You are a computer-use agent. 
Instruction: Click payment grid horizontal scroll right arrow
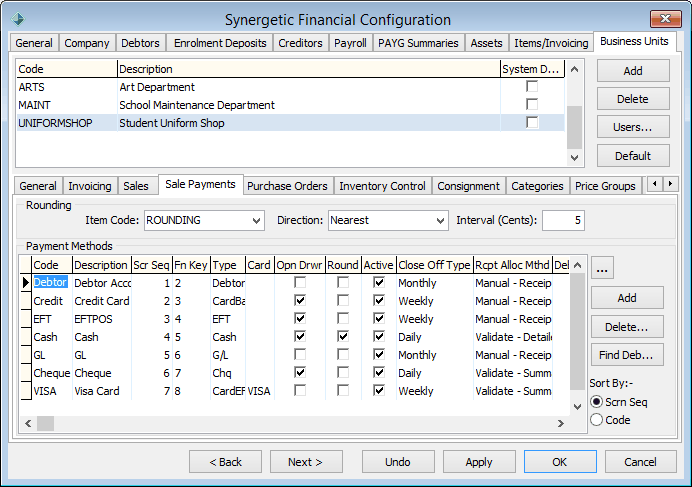tap(561, 423)
